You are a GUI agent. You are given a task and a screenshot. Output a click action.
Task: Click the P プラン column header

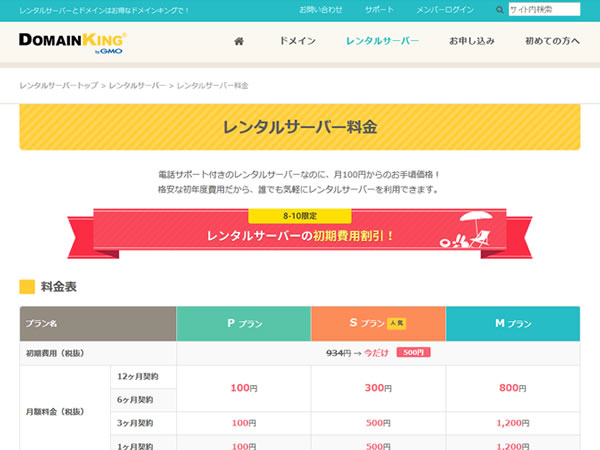pyautogui.click(x=244, y=323)
